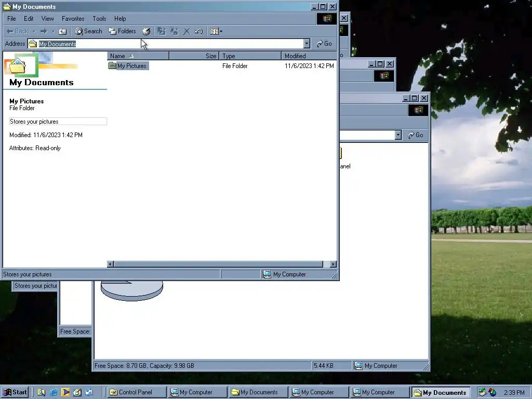
Task: Open the Edit menu
Action: click(29, 19)
